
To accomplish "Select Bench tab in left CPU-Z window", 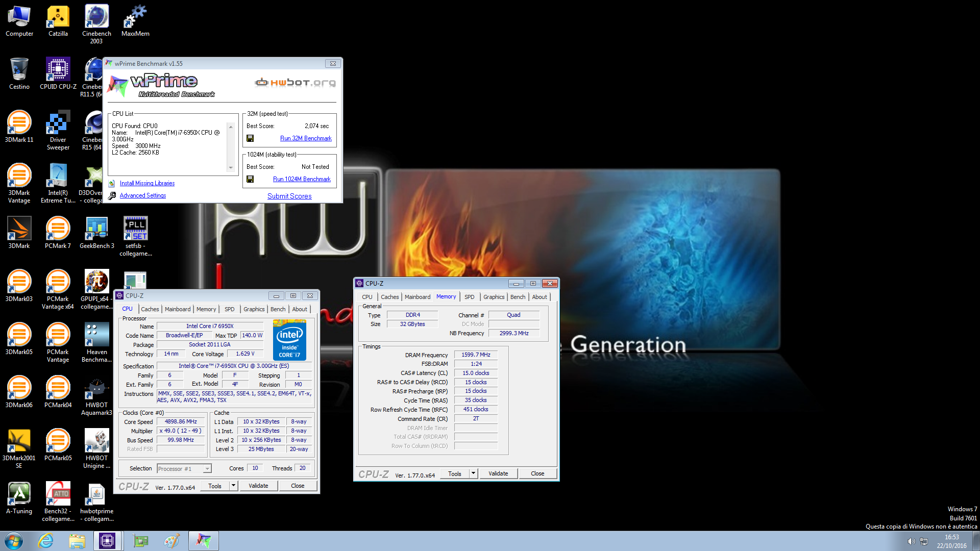I will pyautogui.click(x=278, y=309).
